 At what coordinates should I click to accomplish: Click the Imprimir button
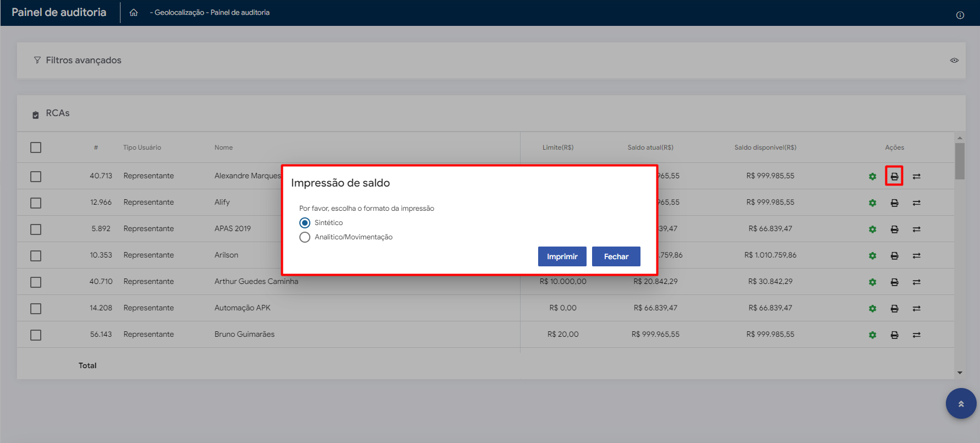click(x=562, y=256)
